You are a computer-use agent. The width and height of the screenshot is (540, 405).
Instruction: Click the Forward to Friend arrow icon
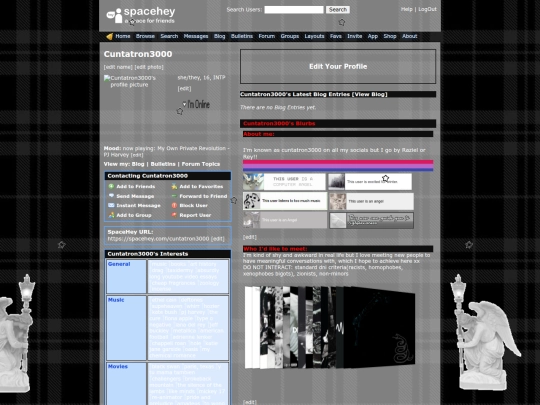point(174,196)
